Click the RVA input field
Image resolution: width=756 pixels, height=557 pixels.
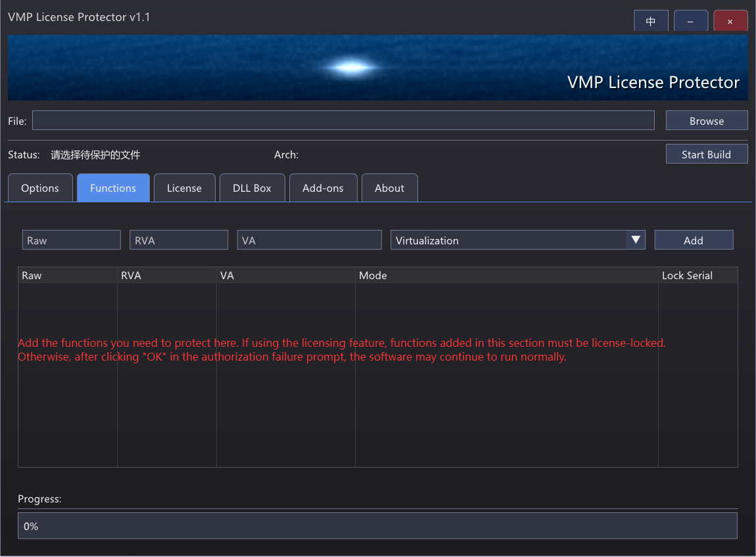click(179, 240)
